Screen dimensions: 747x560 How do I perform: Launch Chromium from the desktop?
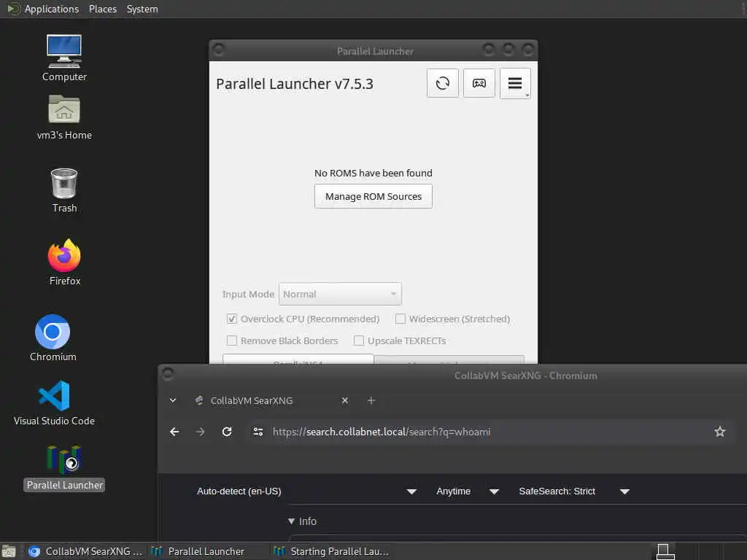pyautogui.click(x=53, y=338)
